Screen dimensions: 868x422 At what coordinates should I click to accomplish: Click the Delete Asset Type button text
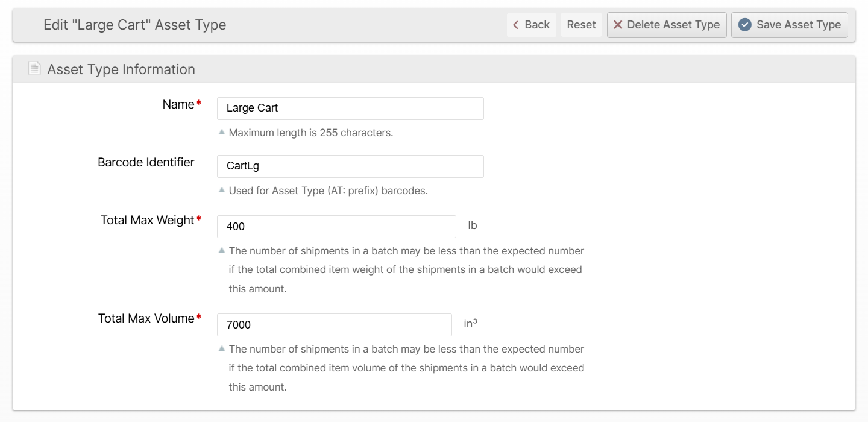[673, 25]
